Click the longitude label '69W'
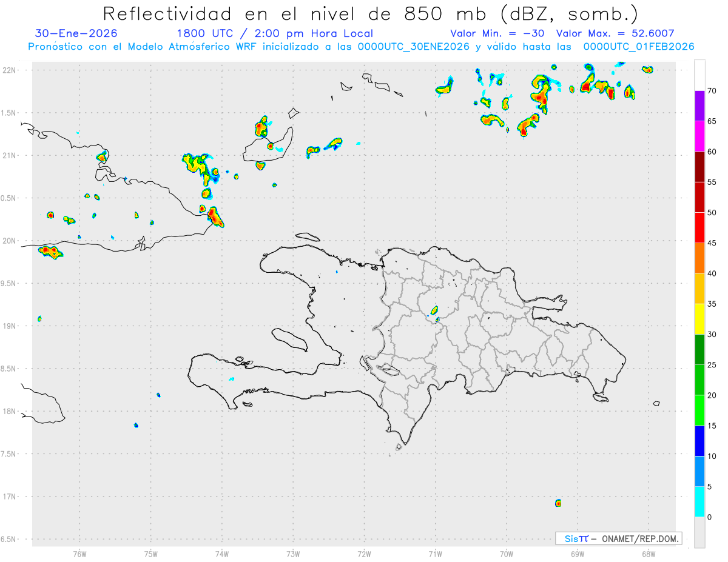The image size is (728, 562). 578,554
